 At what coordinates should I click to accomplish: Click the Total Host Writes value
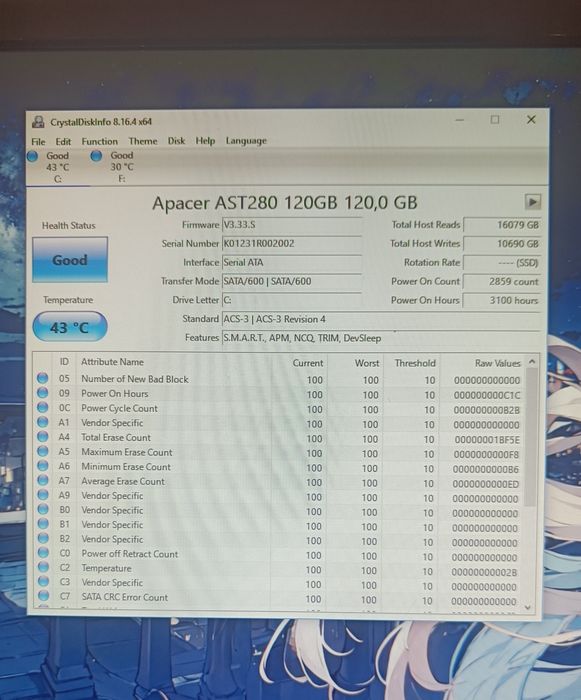pos(502,244)
